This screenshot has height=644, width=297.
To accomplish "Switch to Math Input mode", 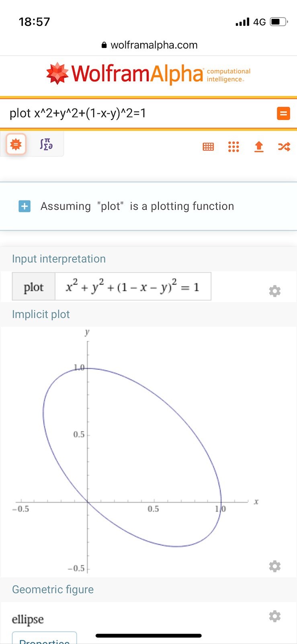I will point(46,144).
